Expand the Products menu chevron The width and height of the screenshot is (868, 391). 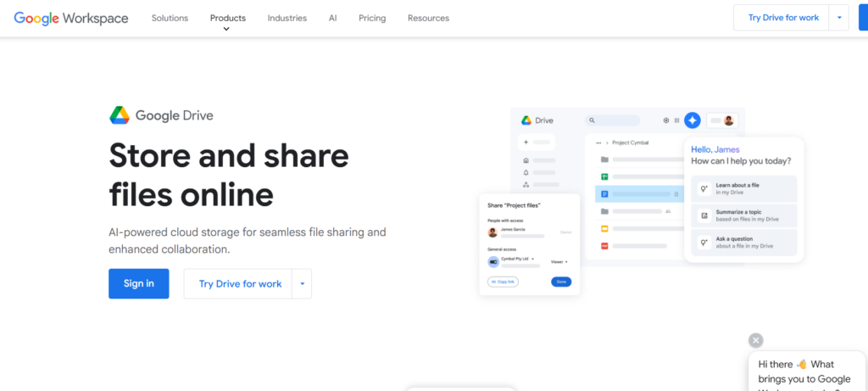click(226, 29)
